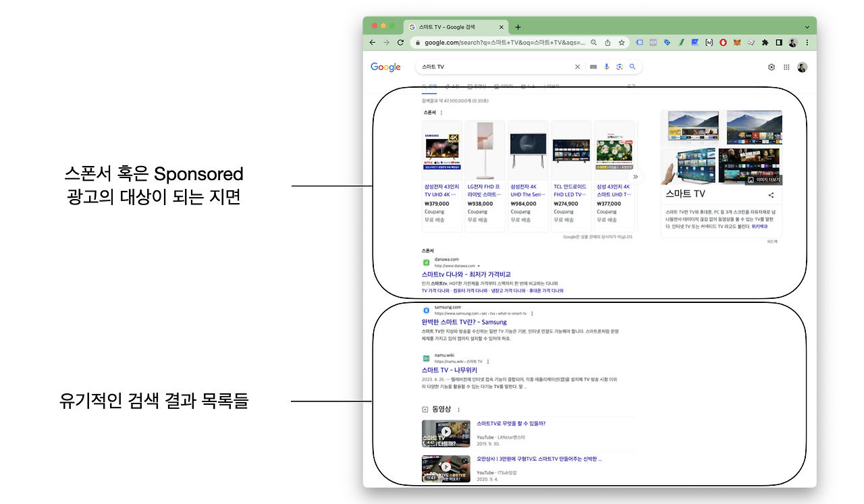The width and height of the screenshot is (864, 504).
Task: Open Google Lens image search in the search bar
Action: (619, 67)
